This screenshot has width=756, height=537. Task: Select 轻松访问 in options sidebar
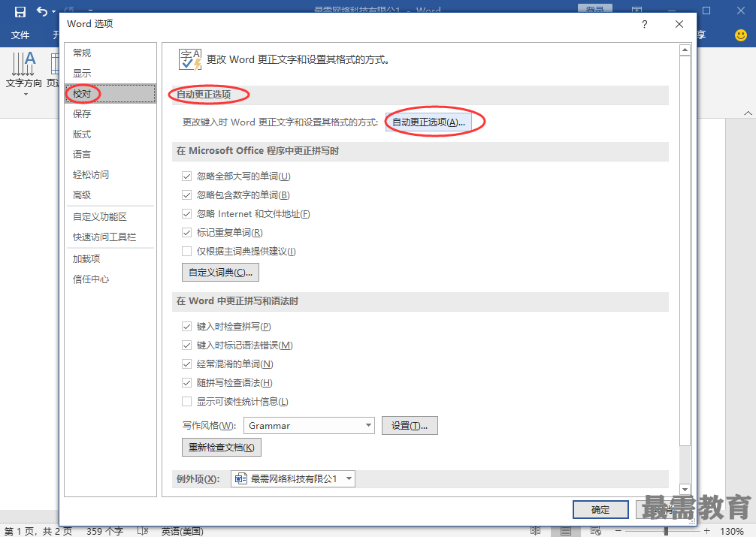pyautogui.click(x=110, y=174)
